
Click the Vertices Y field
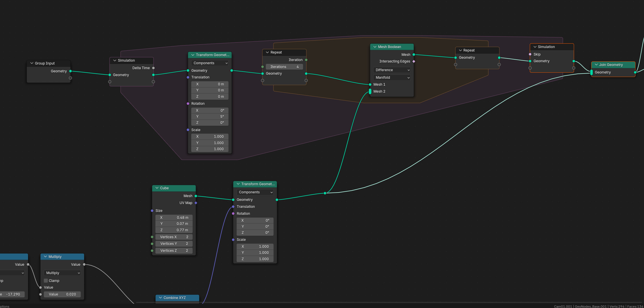point(174,244)
